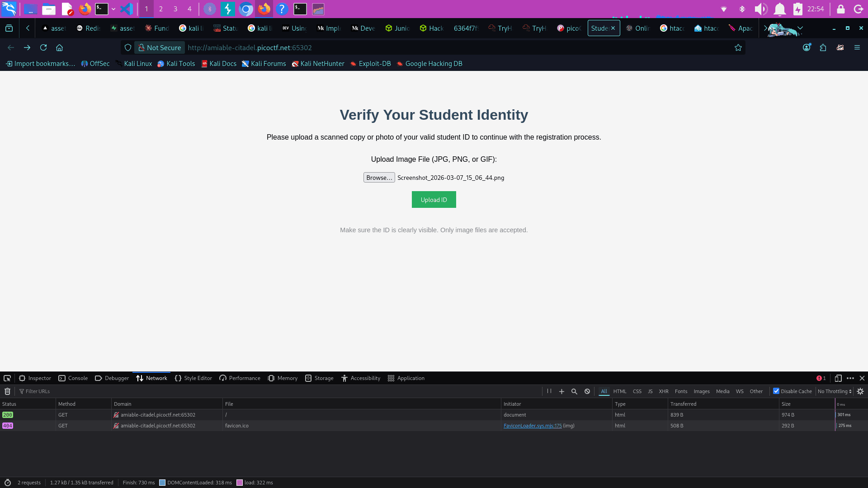Select the 200 GET root request row

[x=434, y=415]
